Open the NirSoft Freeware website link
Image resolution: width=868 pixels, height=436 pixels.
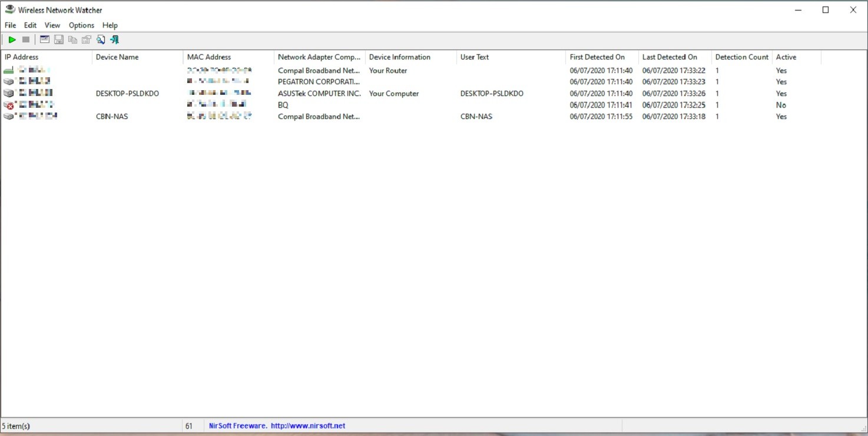tap(276, 425)
